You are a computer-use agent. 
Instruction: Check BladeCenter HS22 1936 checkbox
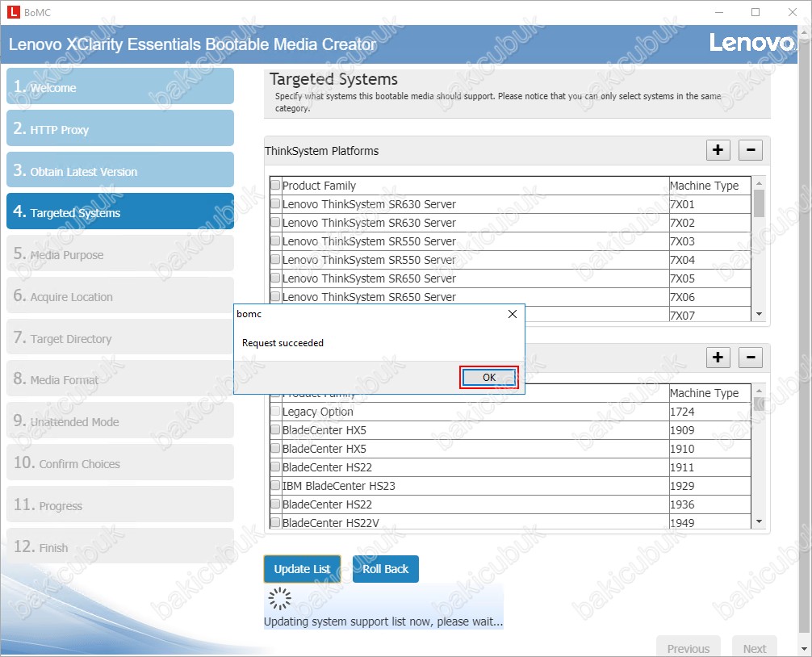tap(275, 504)
